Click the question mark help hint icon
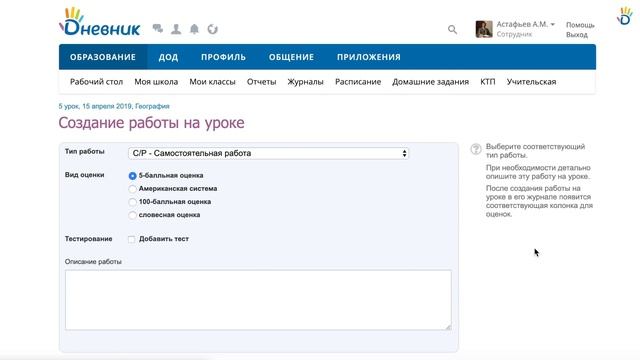 476,149
